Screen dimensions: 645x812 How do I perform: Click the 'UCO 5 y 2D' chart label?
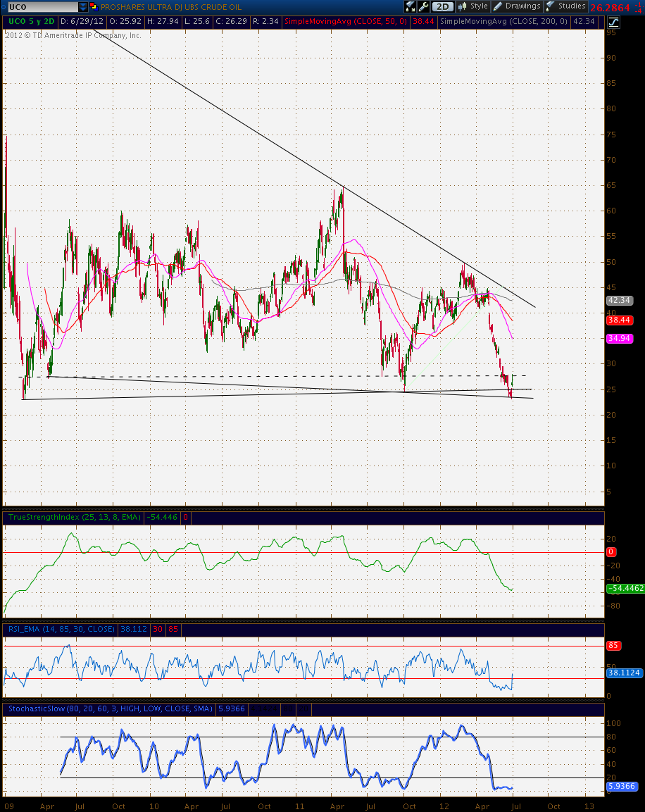[31, 22]
